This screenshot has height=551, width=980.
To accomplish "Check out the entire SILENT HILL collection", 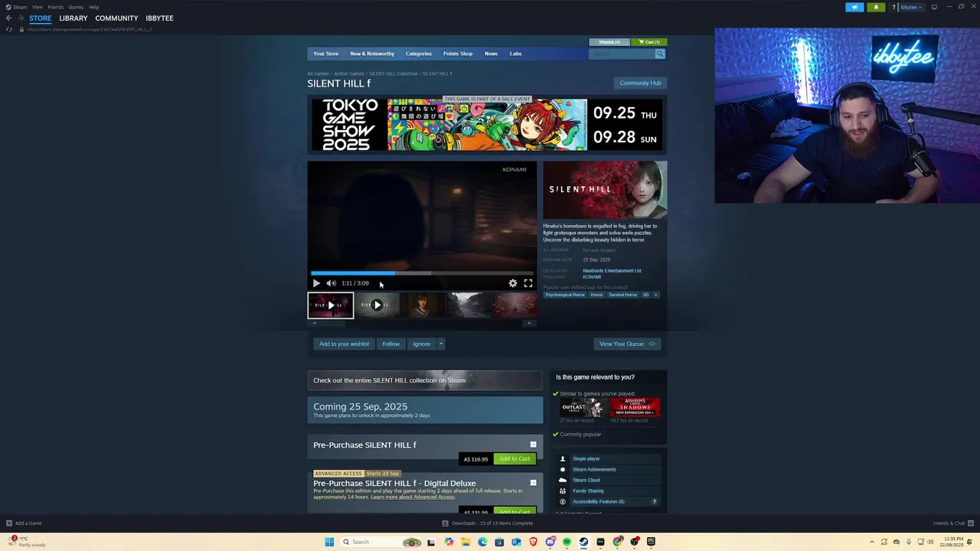I will tap(425, 380).
